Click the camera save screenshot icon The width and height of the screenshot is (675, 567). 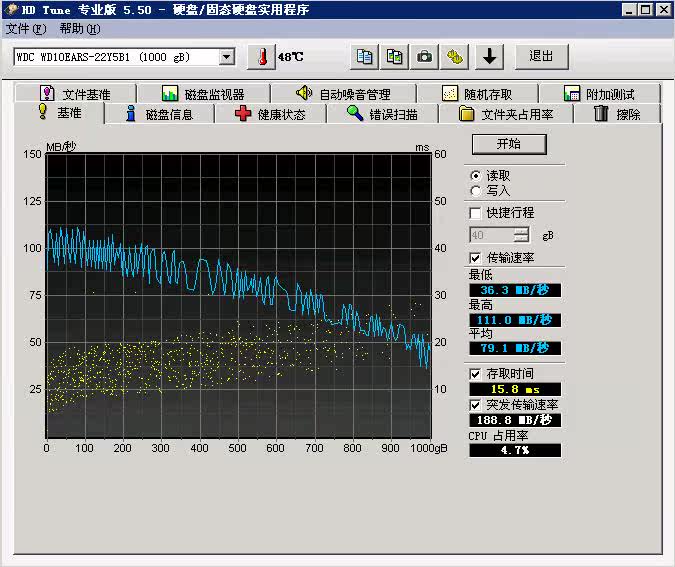coord(426,56)
